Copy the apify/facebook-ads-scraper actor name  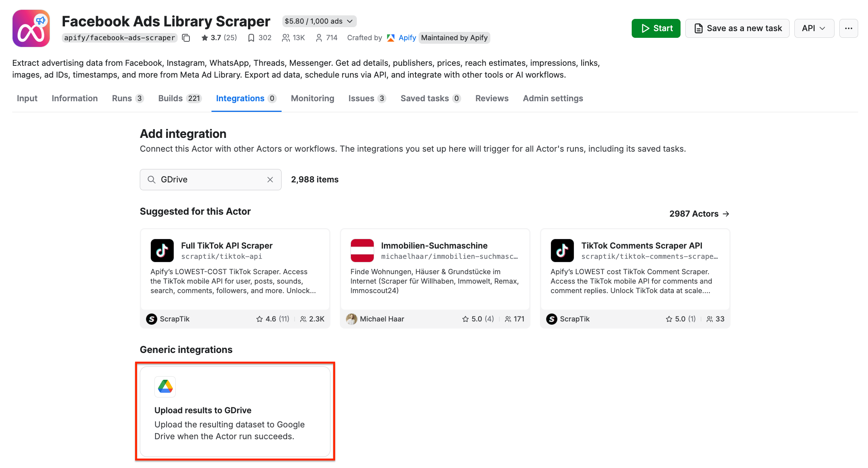point(186,38)
